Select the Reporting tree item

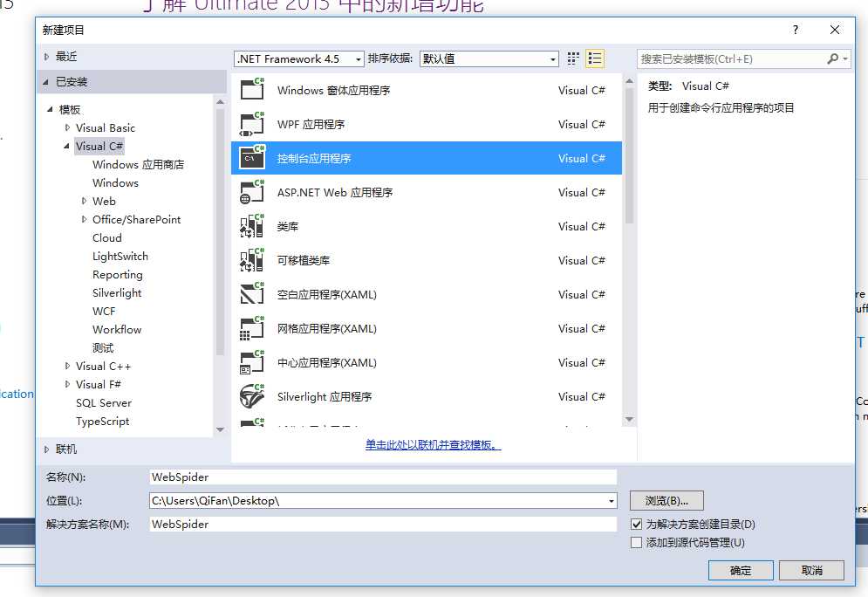pyautogui.click(x=118, y=274)
